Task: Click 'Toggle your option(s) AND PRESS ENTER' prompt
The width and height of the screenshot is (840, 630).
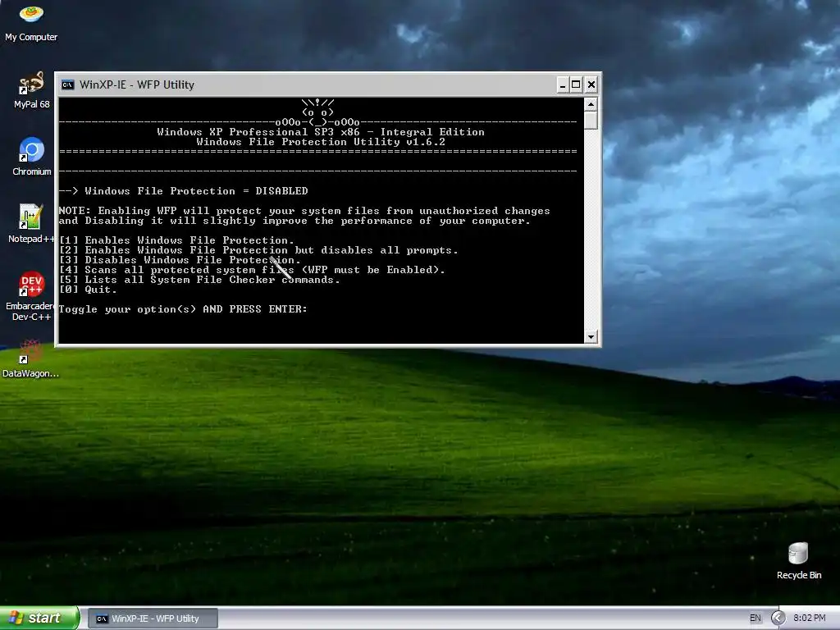Action: point(183,309)
